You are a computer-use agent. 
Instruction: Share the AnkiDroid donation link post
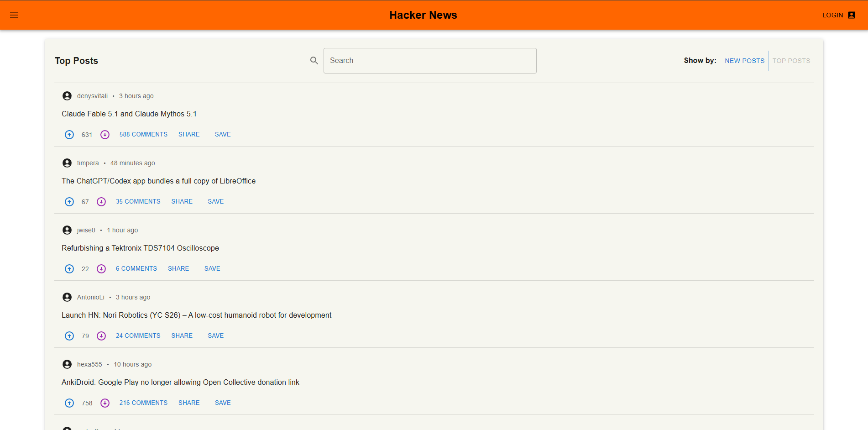tap(189, 403)
